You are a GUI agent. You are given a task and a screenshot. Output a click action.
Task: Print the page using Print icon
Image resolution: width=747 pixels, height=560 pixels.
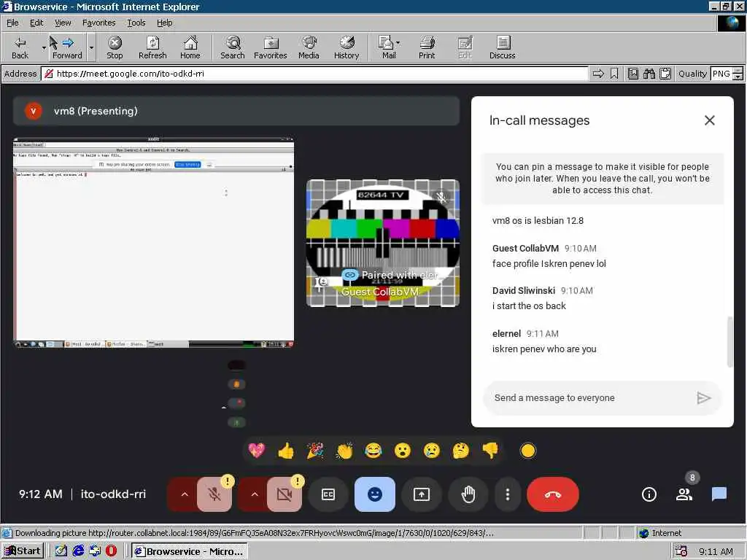427,47
